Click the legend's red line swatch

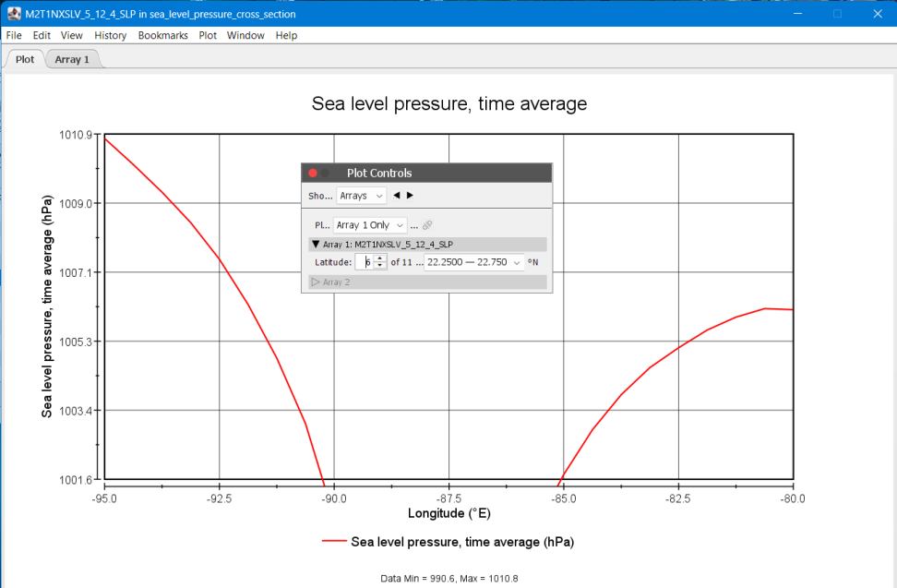point(334,541)
